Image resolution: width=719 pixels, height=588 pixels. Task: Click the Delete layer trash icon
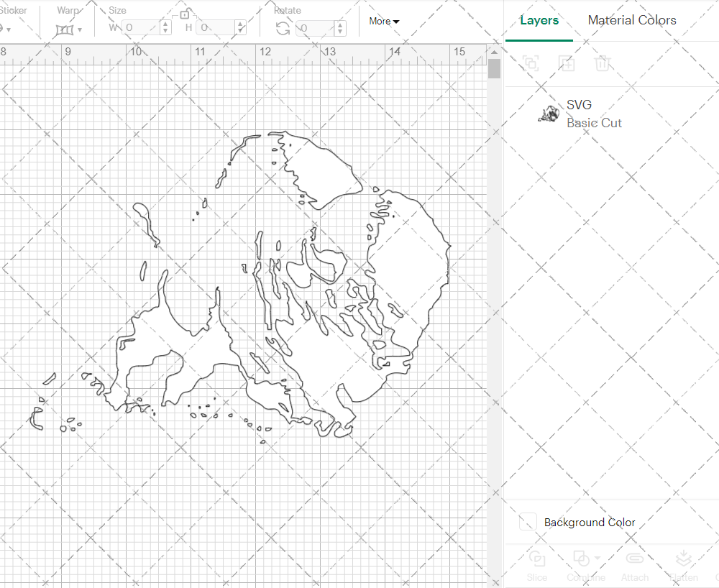[x=603, y=63]
